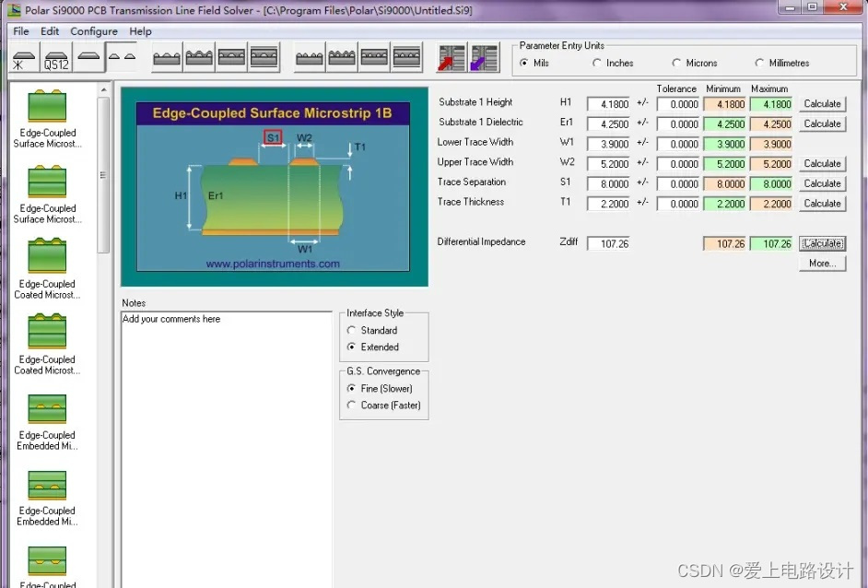The image size is (868, 588).
Task: Calculate Trace Thickness T1
Action: point(822,203)
